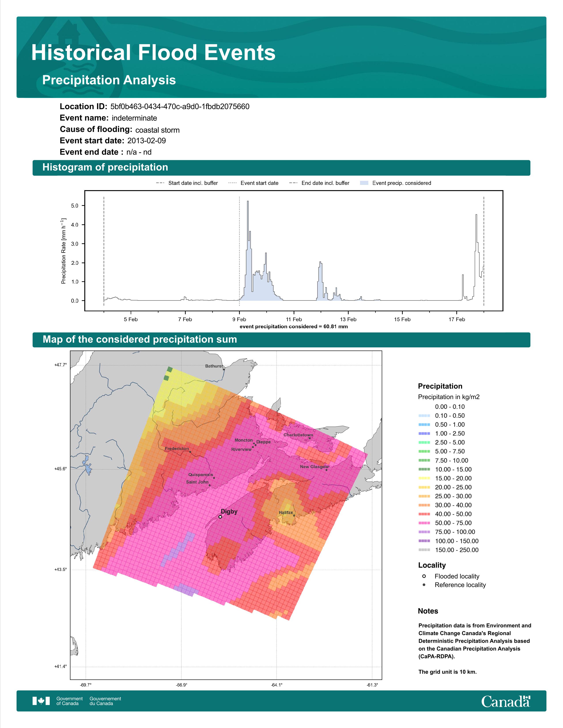Click the Digby flooded locality marker
The image size is (563, 728).
pos(220,517)
